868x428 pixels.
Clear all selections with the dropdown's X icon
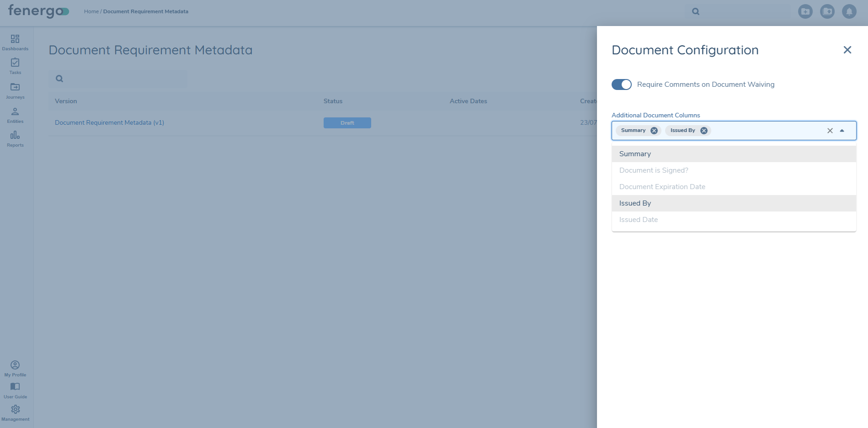point(830,130)
